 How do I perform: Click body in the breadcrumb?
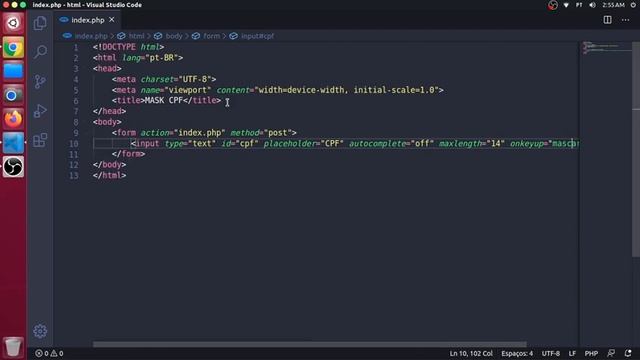(174, 36)
